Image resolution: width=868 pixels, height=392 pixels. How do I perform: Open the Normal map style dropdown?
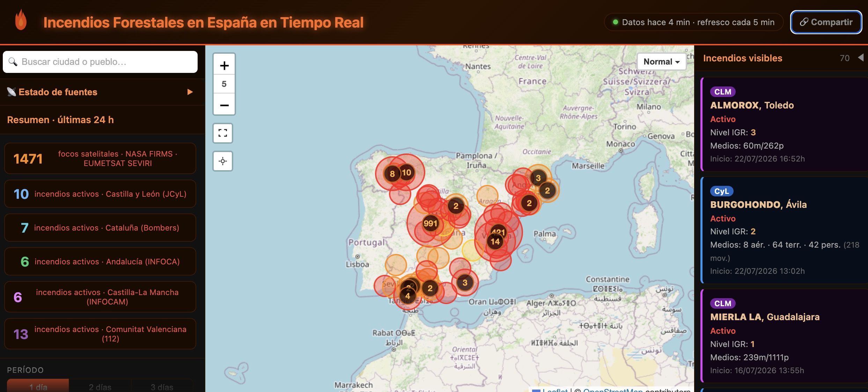661,62
